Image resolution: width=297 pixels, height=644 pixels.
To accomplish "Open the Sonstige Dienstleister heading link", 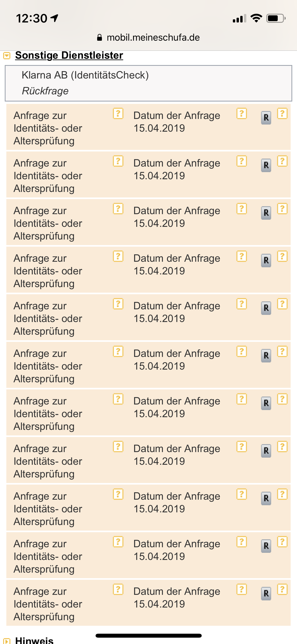I will point(69,55).
